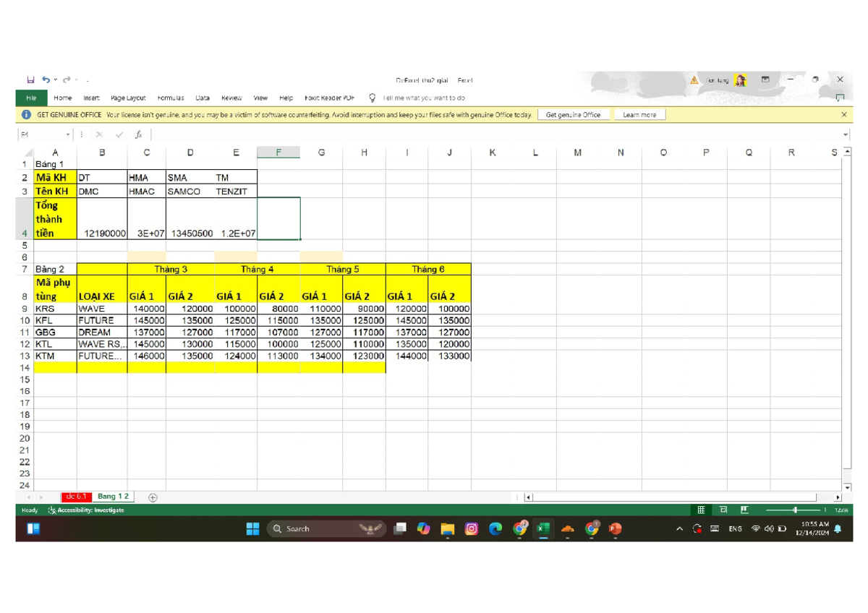The image size is (868, 613).
Task: Open Microsoft Edge from the taskbar
Action: coord(495,529)
